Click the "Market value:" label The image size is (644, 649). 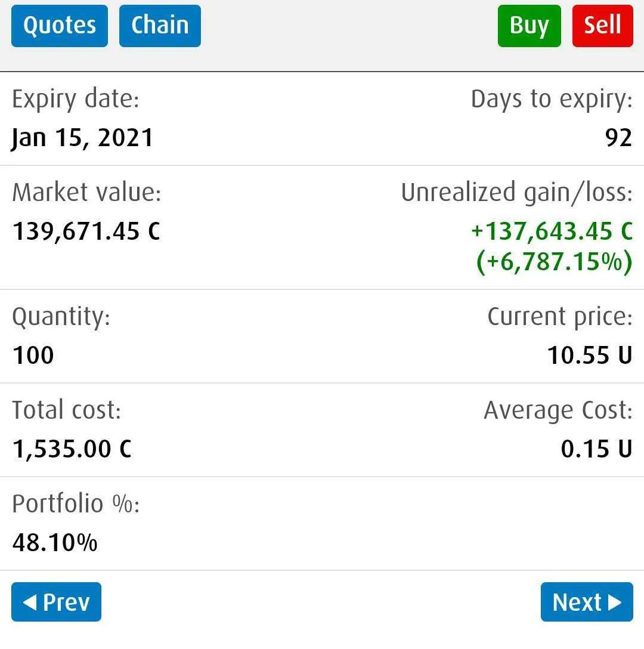[x=86, y=193]
